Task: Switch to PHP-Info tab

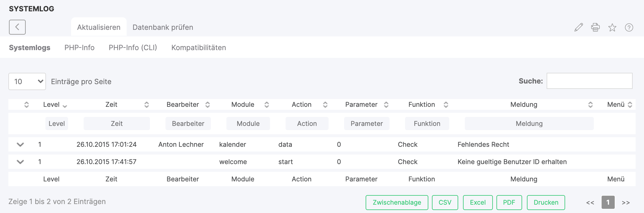Action: coord(79,48)
